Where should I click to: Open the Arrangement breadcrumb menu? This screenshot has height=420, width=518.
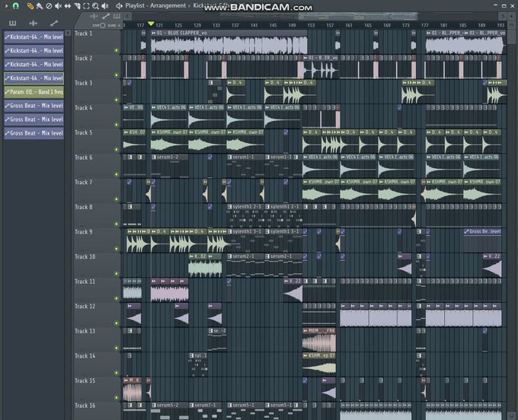pyautogui.click(x=168, y=5)
